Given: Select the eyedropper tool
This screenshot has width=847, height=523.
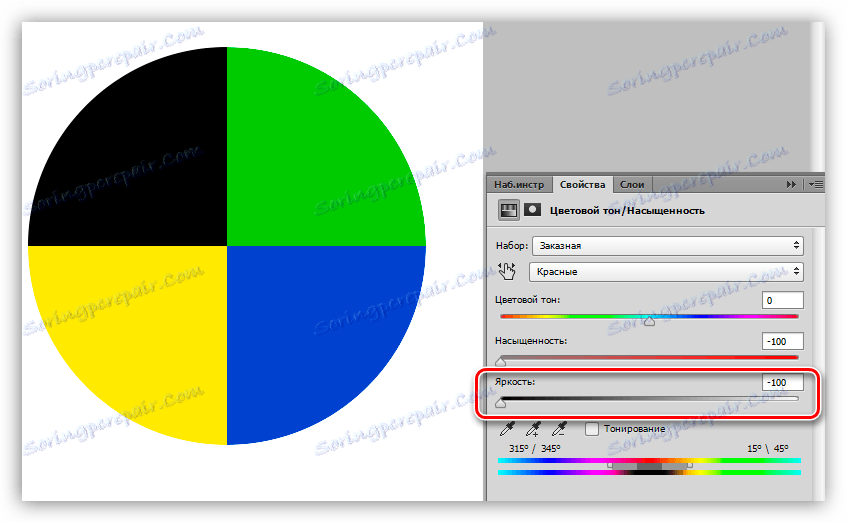Looking at the screenshot, I should click(507, 429).
